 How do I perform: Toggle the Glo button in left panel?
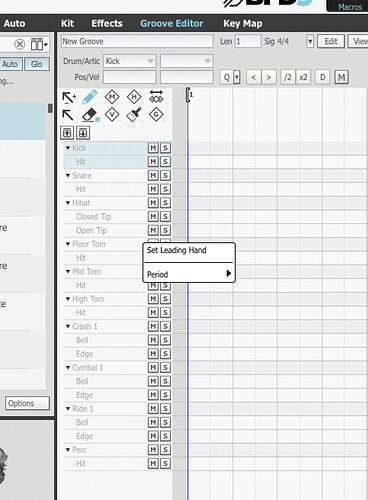pyautogui.click(x=37, y=64)
